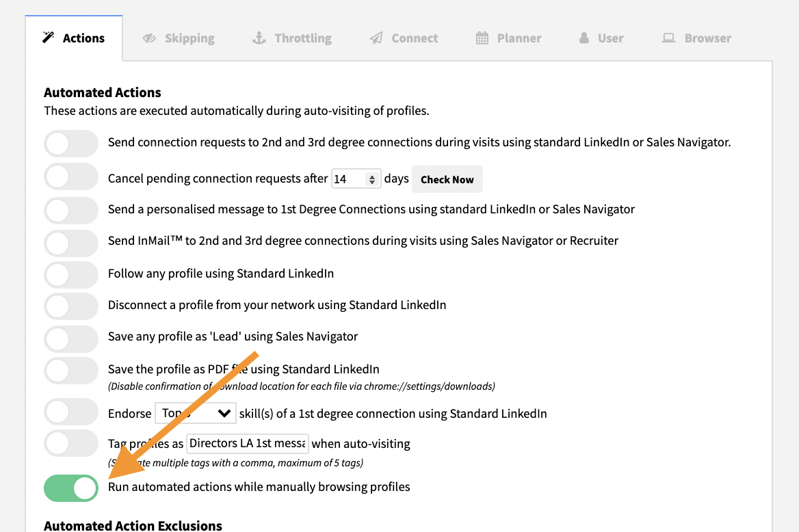
Task: Open the endorse skills count dropdown
Action: click(195, 413)
